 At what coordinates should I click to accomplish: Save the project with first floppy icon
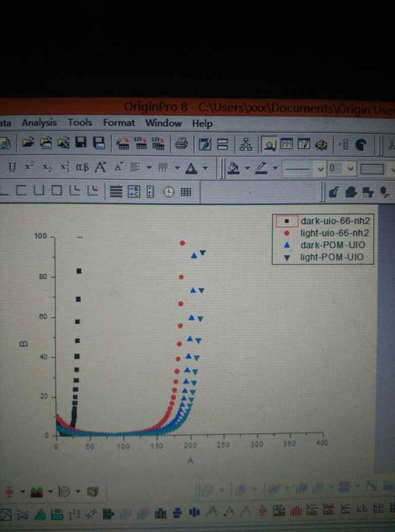(x=81, y=142)
